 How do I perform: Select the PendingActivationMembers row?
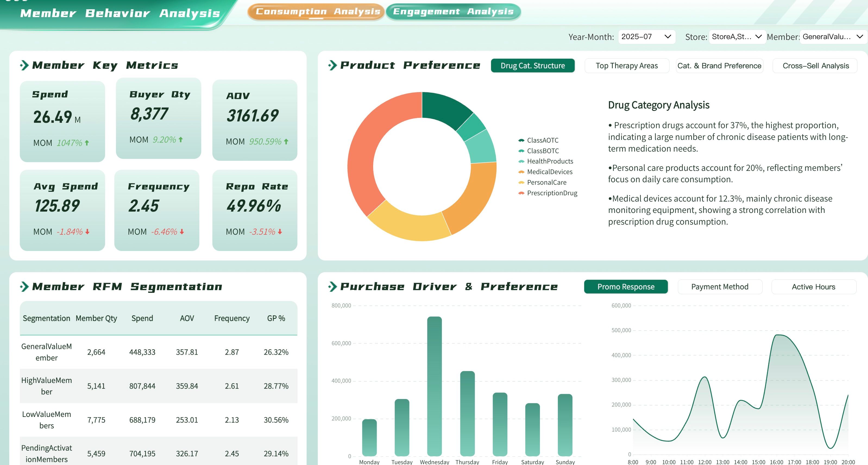159,451
